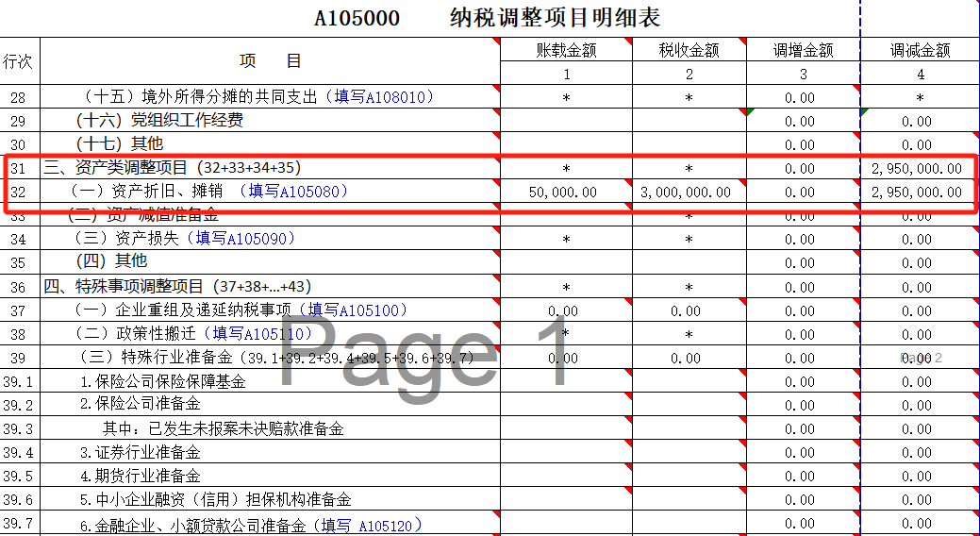Viewport: 980px width, 536px height.
Task: Click the 填写 A105120 link in row 39.7
Action: click(x=370, y=525)
